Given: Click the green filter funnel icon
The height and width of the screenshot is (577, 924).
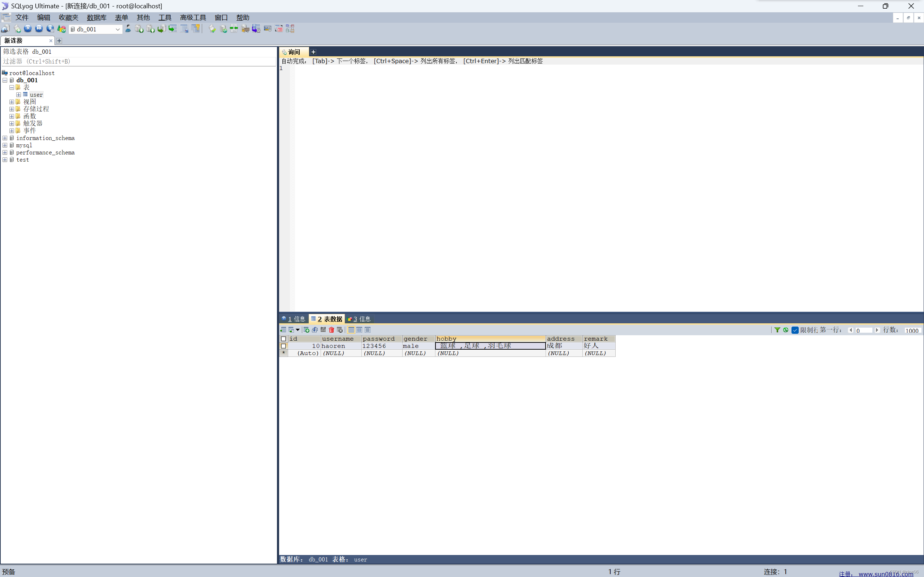Looking at the screenshot, I should tap(777, 330).
